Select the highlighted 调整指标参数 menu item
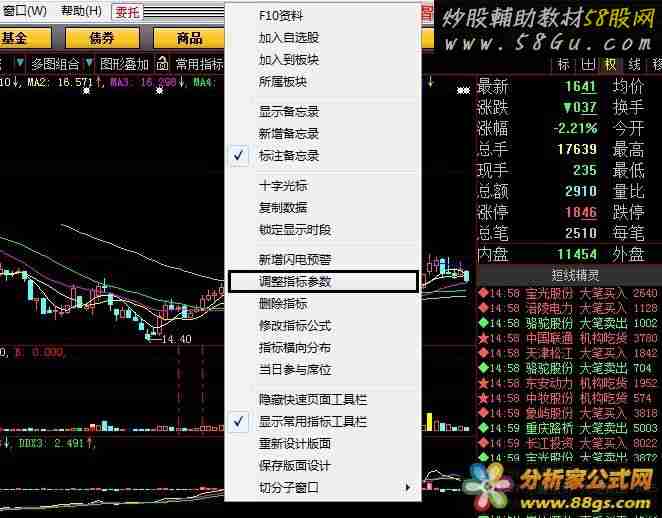 click(x=323, y=282)
